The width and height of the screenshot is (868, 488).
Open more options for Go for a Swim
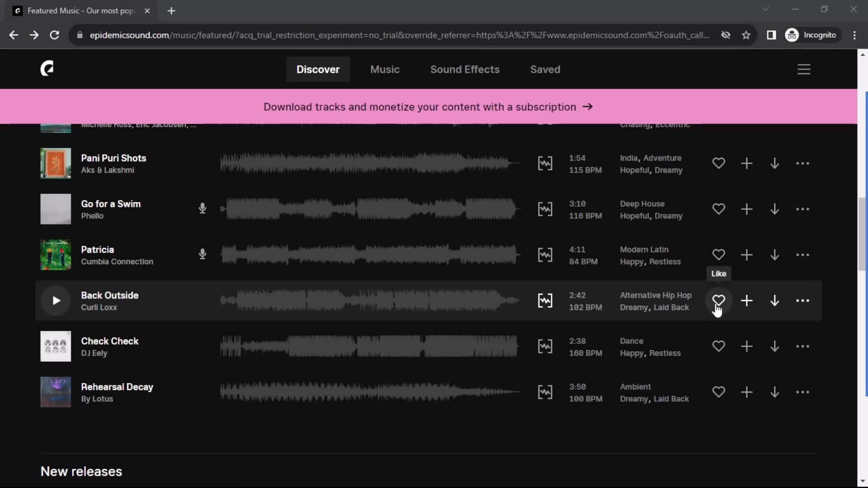pos(802,209)
